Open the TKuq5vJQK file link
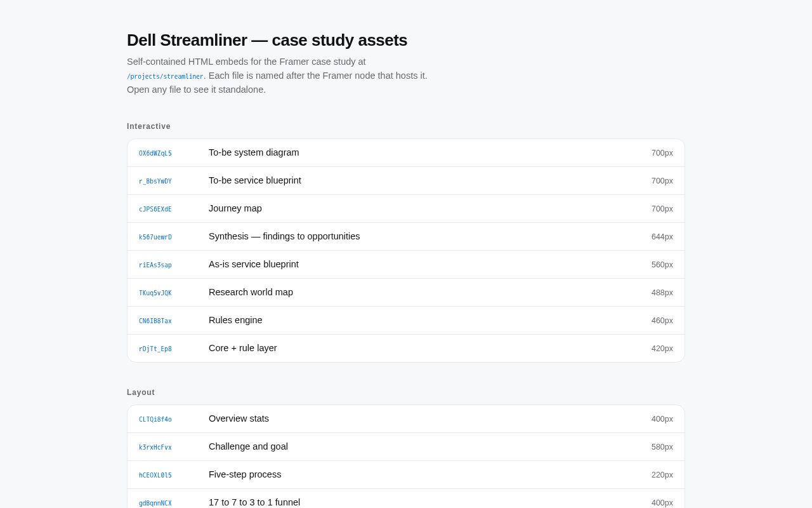This screenshot has width=812, height=508. (x=155, y=293)
